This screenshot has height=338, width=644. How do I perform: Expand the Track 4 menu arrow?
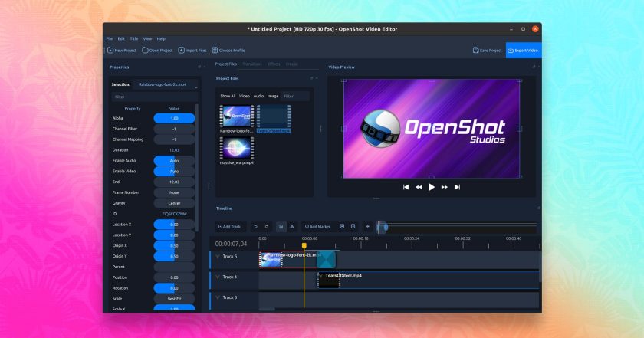coord(218,277)
